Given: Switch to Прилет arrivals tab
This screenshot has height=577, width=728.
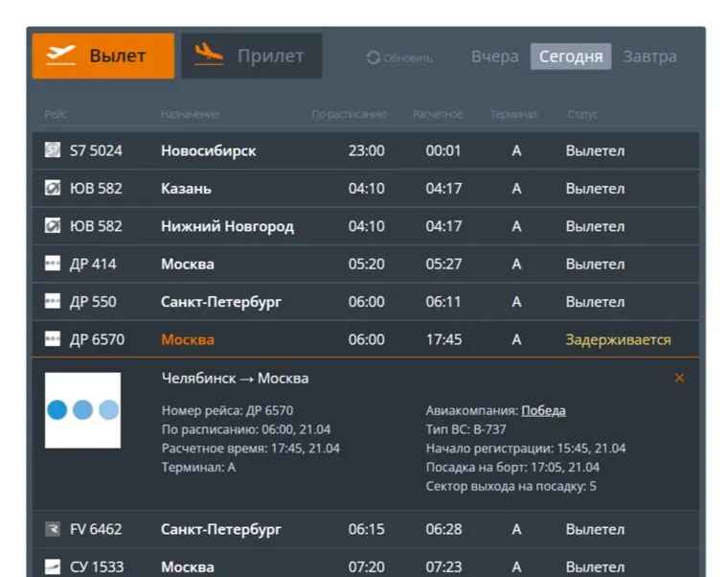Looking at the screenshot, I should (x=252, y=56).
